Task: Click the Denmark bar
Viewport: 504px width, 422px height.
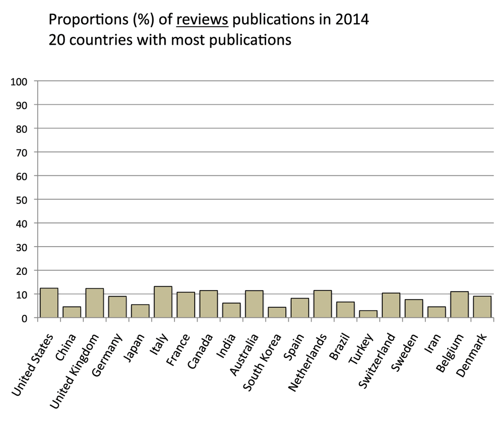Action: click(x=482, y=307)
